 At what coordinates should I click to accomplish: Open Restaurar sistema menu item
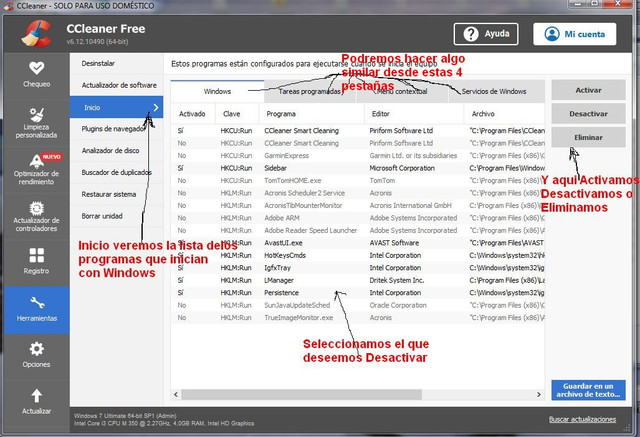pos(116,194)
